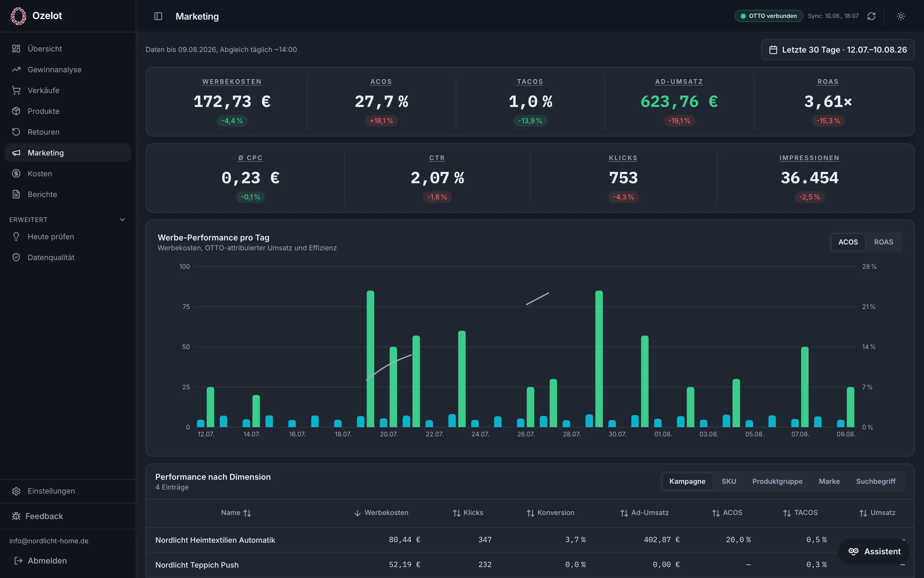Open Einstellungen link

pyautogui.click(x=68, y=491)
